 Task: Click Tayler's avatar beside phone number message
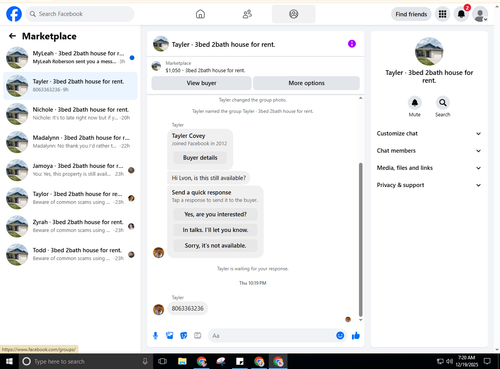click(x=158, y=309)
